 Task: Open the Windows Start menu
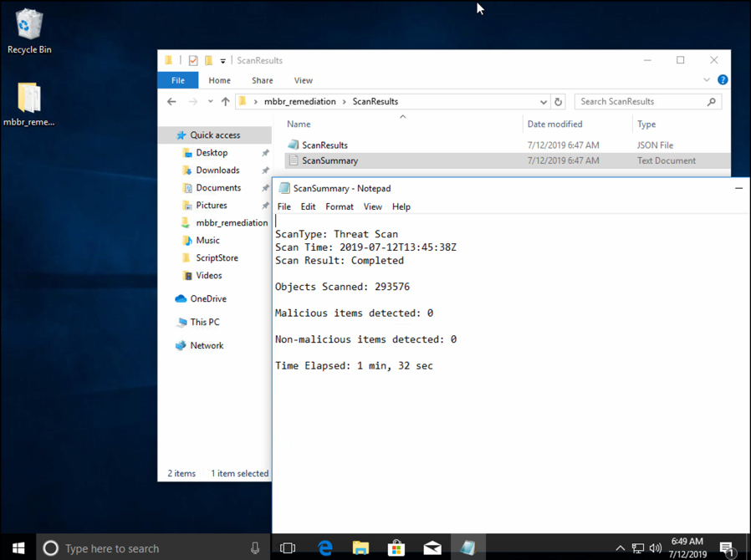pyautogui.click(x=18, y=547)
